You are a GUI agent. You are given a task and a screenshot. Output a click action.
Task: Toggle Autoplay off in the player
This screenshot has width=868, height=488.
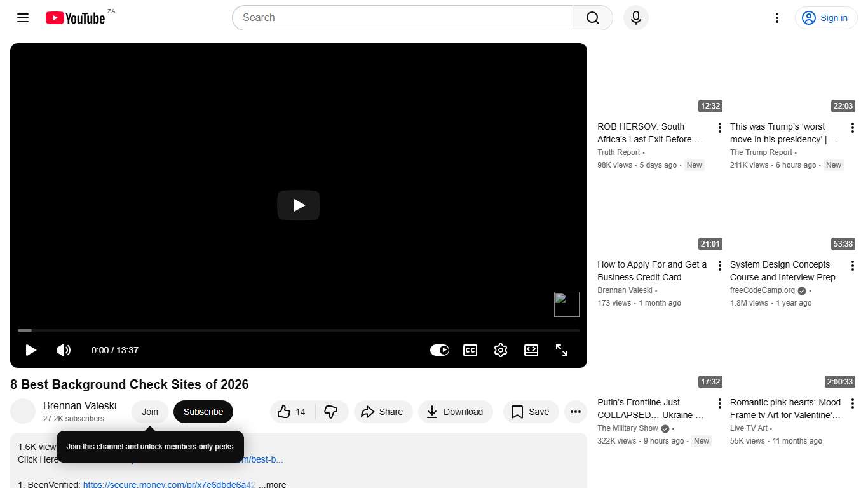(x=440, y=350)
